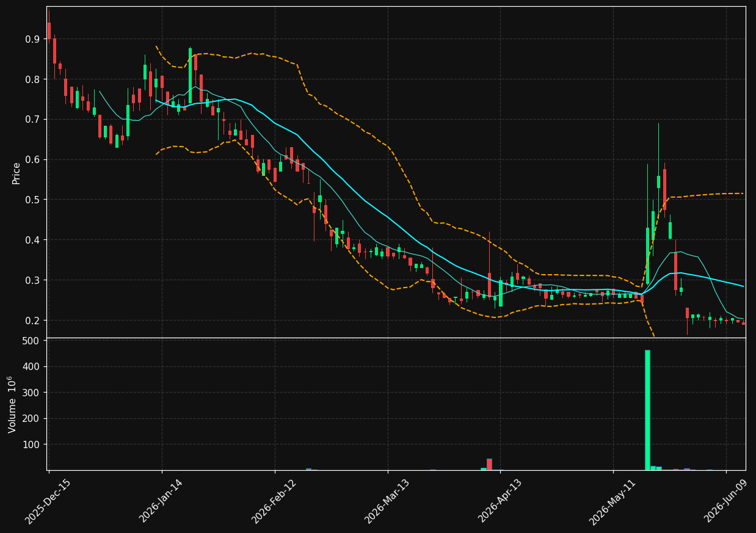The height and width of the screenshot is (533, 756).
Task: Click the 0.7 price tick label
Action: tap(32, 120)
